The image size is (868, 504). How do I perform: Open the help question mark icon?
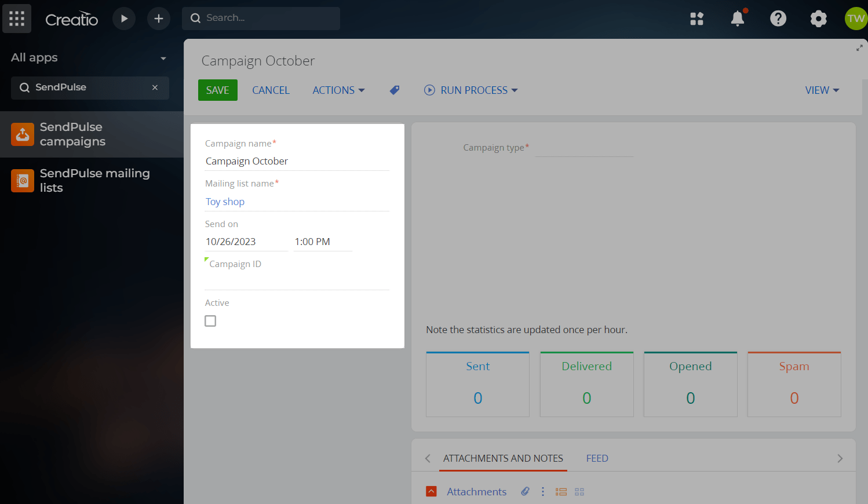click(778, 19)
